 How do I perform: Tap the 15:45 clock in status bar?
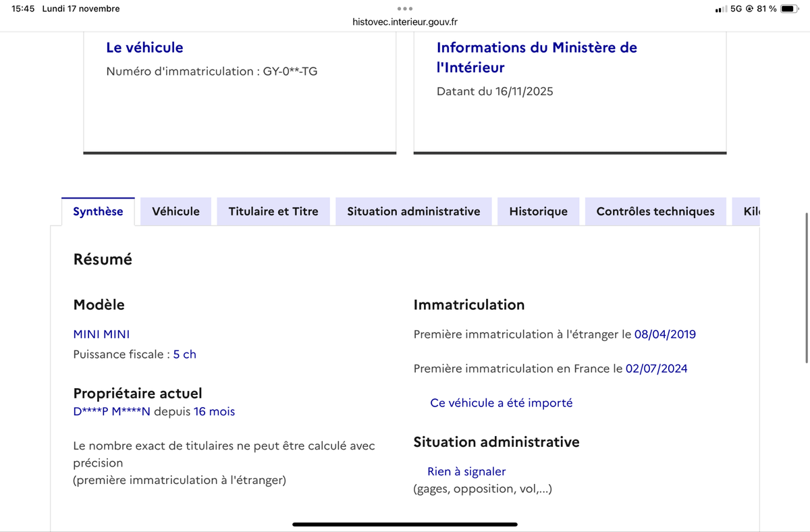[x=23, y=9]
